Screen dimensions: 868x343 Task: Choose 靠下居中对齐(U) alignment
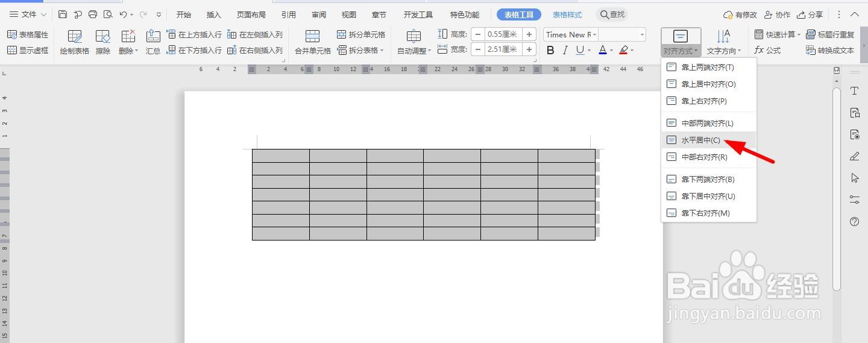coord(709,196)
